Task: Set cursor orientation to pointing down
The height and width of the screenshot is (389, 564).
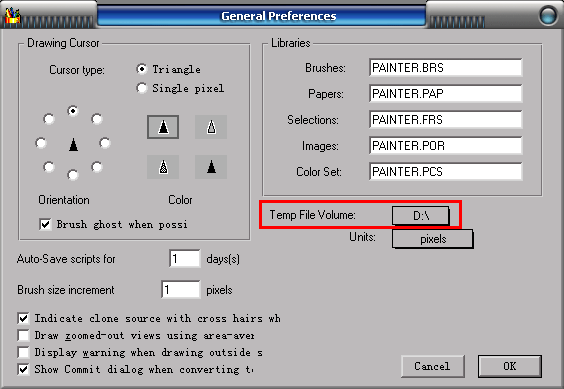Action: pyautogui.click(x=73, y=175)
